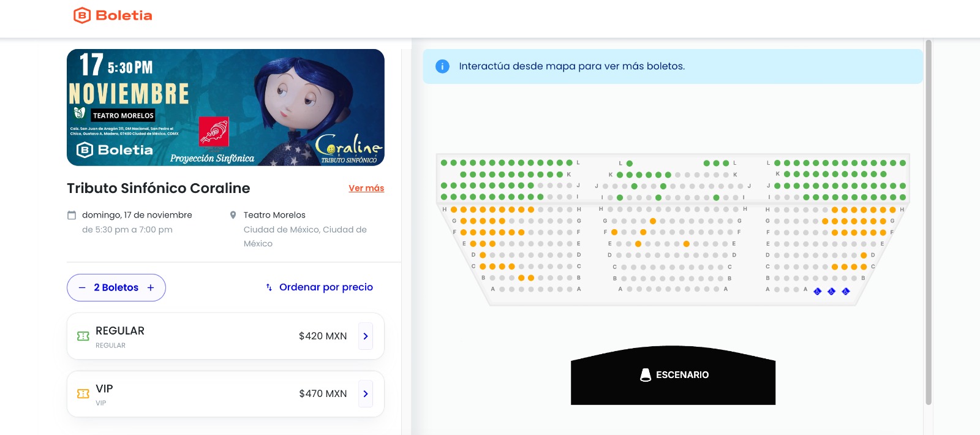This screenshot has height=435, width=980.
Task: Click the green REGULAR ticket icon
Action: point(83,336)
